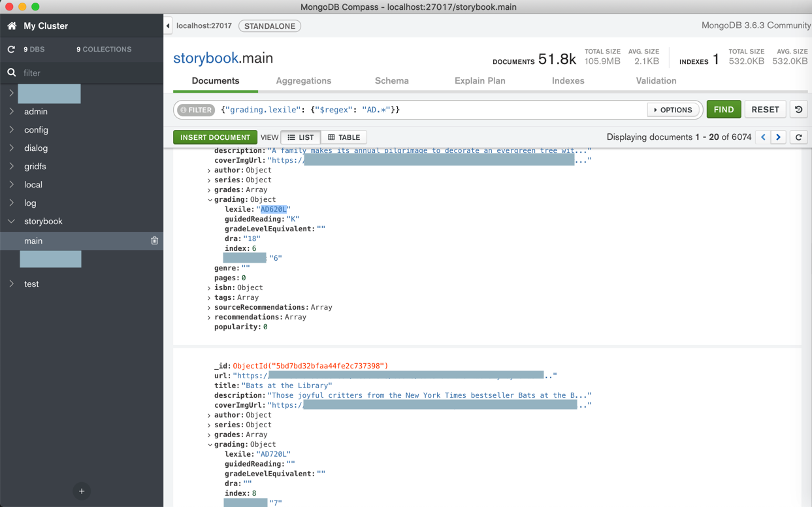
Task: Collapse the sidebar with the arrow icon
Action: tap(168, 26)
